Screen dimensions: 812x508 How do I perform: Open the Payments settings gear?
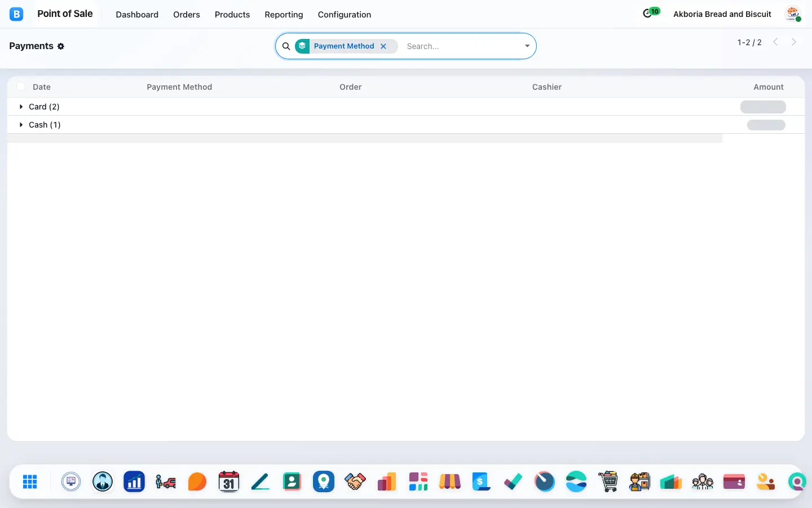pyautogui.click(x=61, y=46)
